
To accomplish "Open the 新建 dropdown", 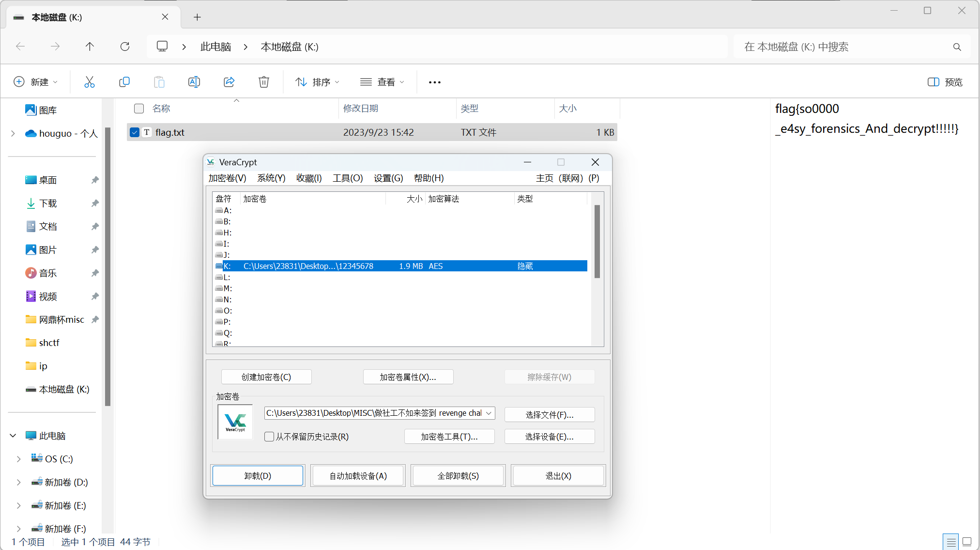I will coord(36,82).
